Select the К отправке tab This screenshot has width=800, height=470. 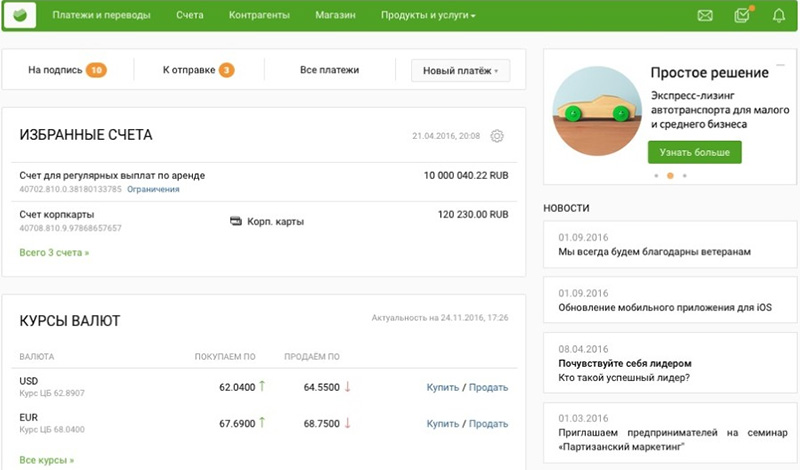(198, 70)
